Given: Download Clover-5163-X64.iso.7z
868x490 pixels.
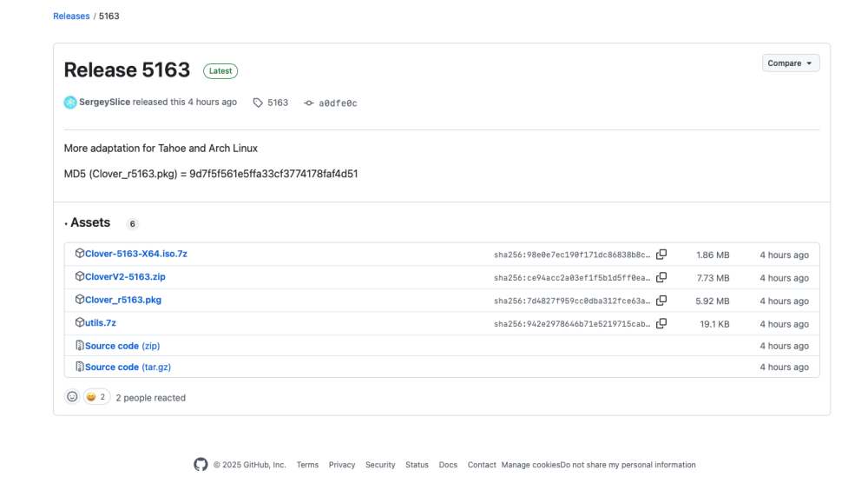Looking at the screenshot, I should coord(136,254).
